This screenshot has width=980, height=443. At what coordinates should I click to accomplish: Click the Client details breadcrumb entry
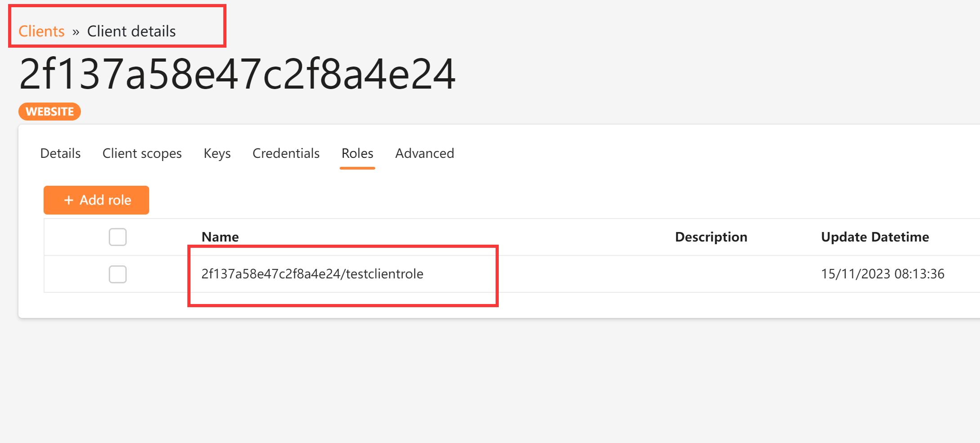click(x=132, y=31)
